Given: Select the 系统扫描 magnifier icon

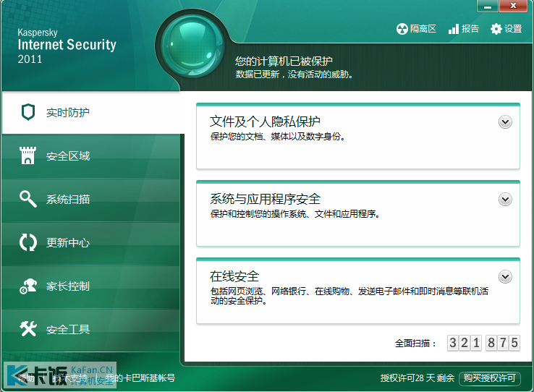Looking at the screenshot, I should [28, 199].
